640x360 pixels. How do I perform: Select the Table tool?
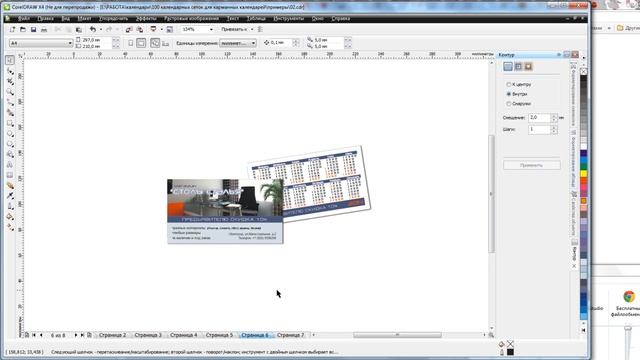[10, 175]
